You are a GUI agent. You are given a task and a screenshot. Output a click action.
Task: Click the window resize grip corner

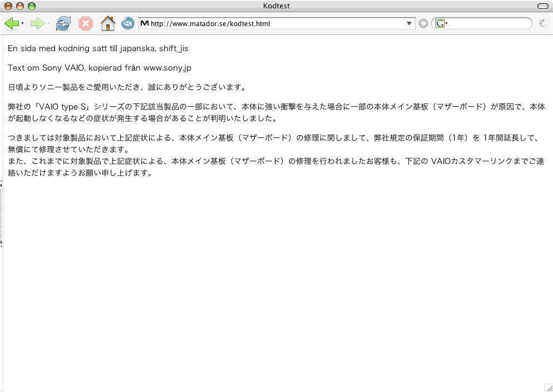click(x=549, y=388)
